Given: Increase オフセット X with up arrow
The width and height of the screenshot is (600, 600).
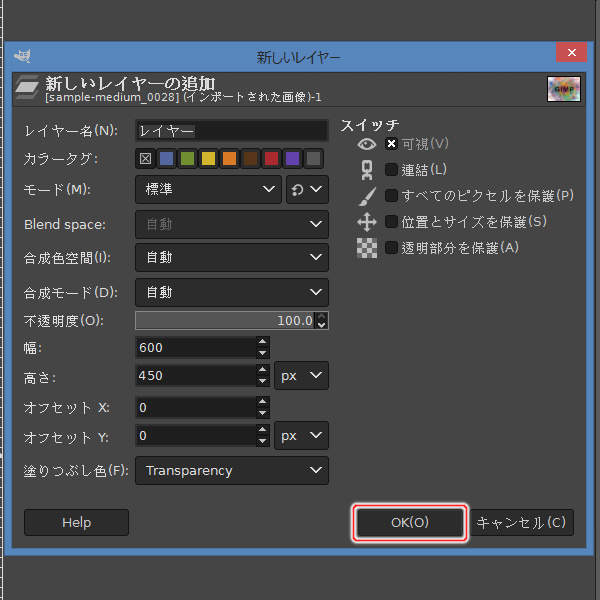Looking at the screenshot, I should coord(262,401).
